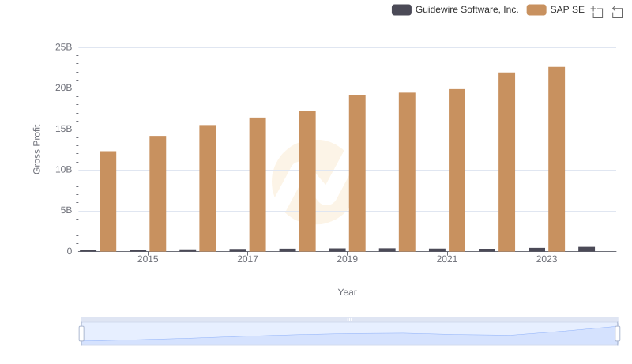Click the SAP SE bar for 2014
The image size is (632, 364).
coord(108,201)
